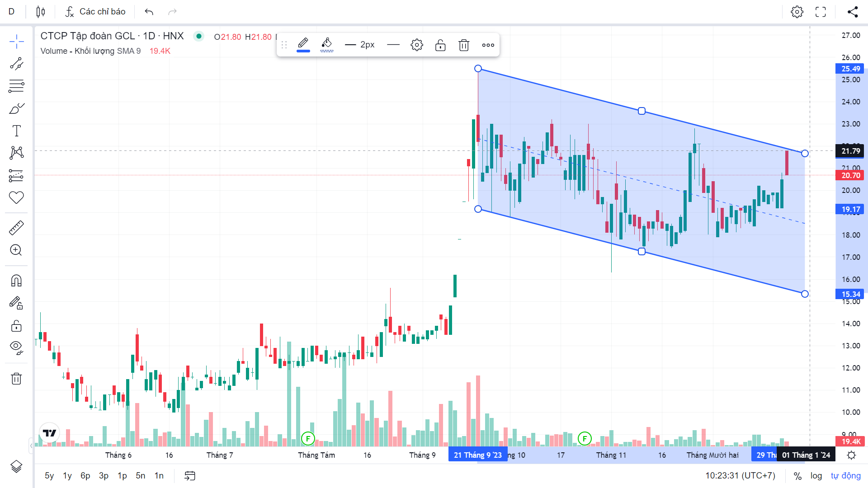
Task: Toggle magnet mode on
Action: click(16, 281)
